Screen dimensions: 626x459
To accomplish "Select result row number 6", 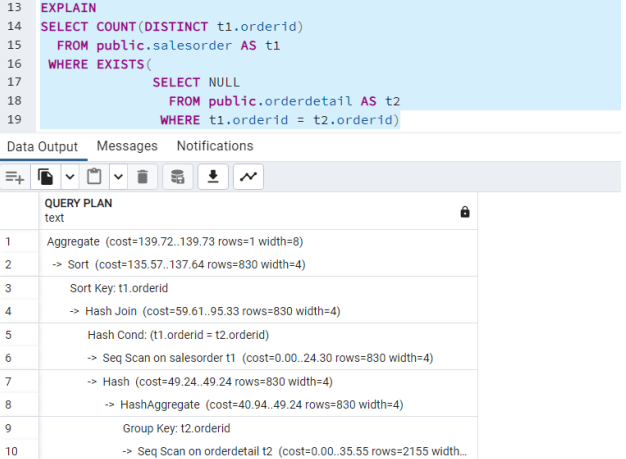I will click(x=19, y=358).
